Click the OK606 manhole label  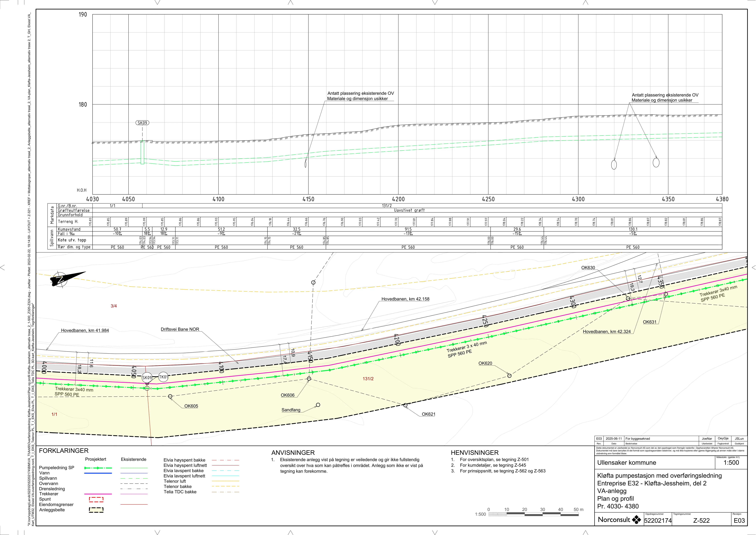click(x=288, y=395)
